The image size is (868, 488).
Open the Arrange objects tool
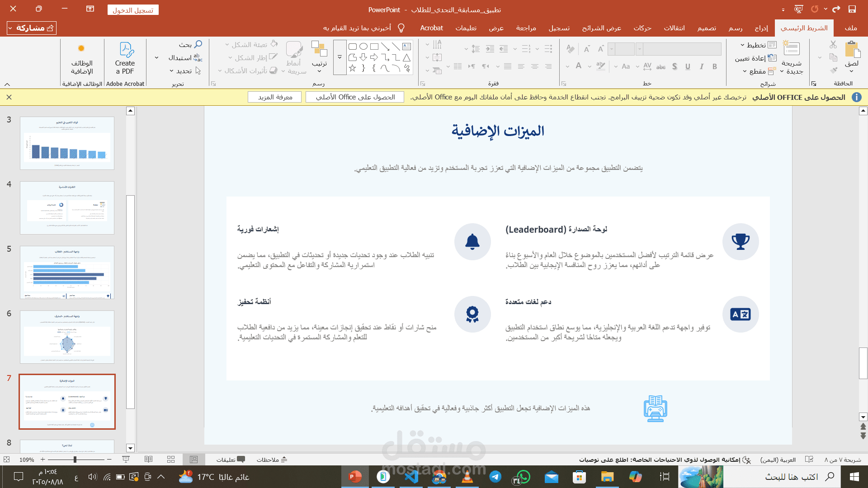(x=319, y=56)
